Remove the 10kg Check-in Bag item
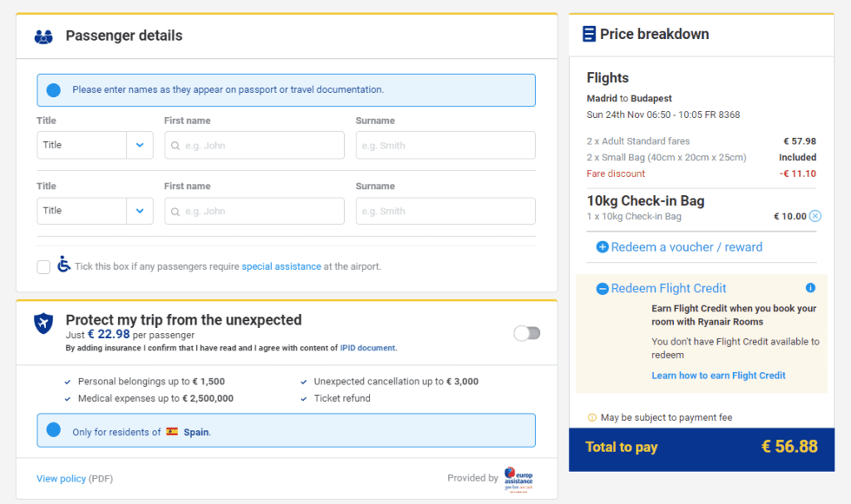 814,216
